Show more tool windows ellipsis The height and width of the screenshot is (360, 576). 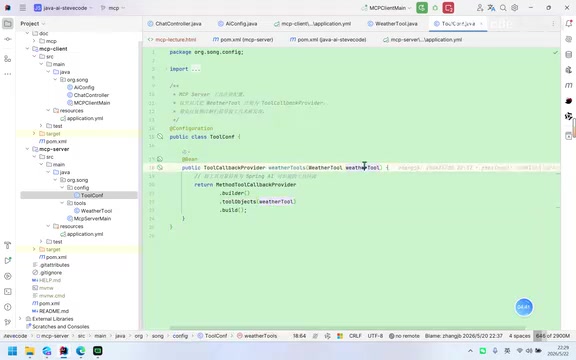pos(7,74)
